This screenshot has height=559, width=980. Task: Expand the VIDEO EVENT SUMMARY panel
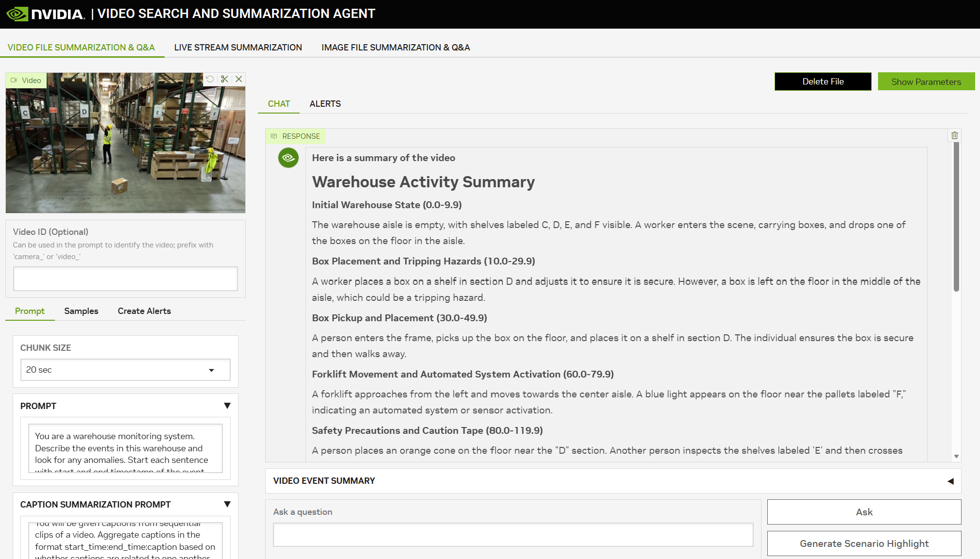point(950,481)
